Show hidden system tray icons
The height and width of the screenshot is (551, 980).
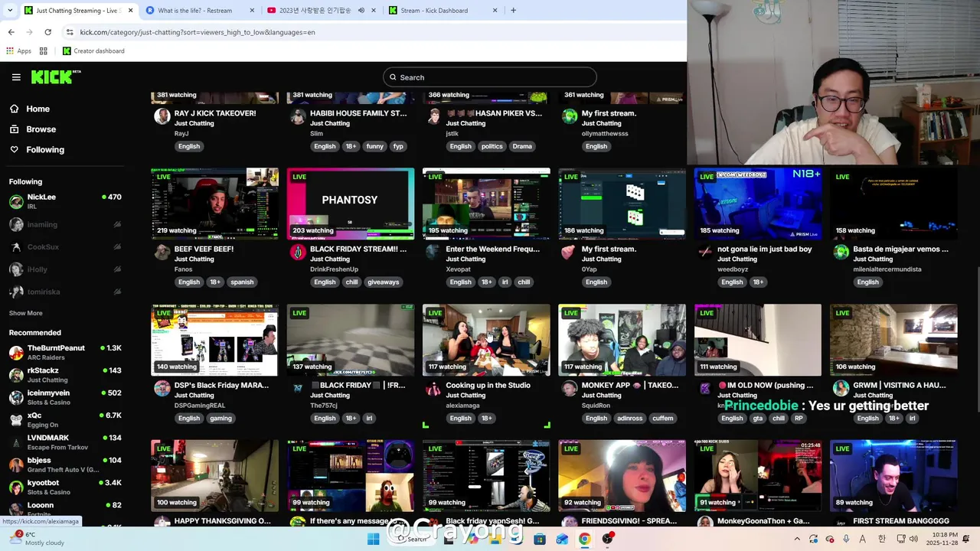pyautogui.click(x=797, y=539)
